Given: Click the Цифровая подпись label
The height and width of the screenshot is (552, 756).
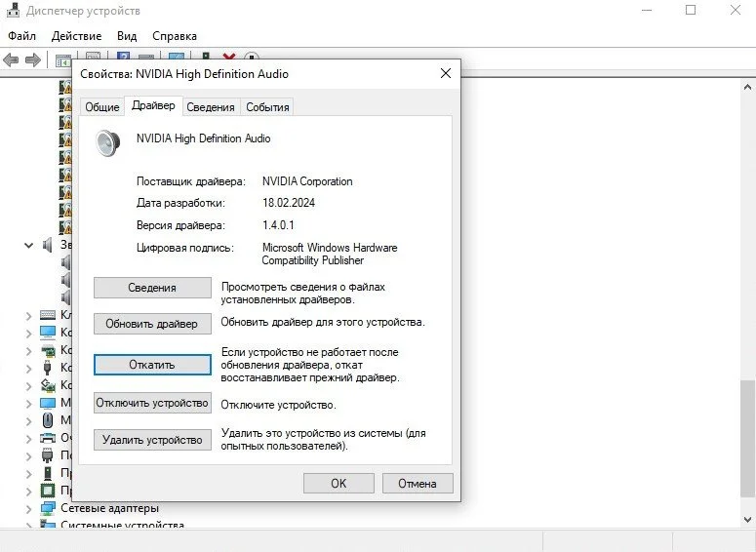Looking at the screenshot, I should (x=184, y=248).
